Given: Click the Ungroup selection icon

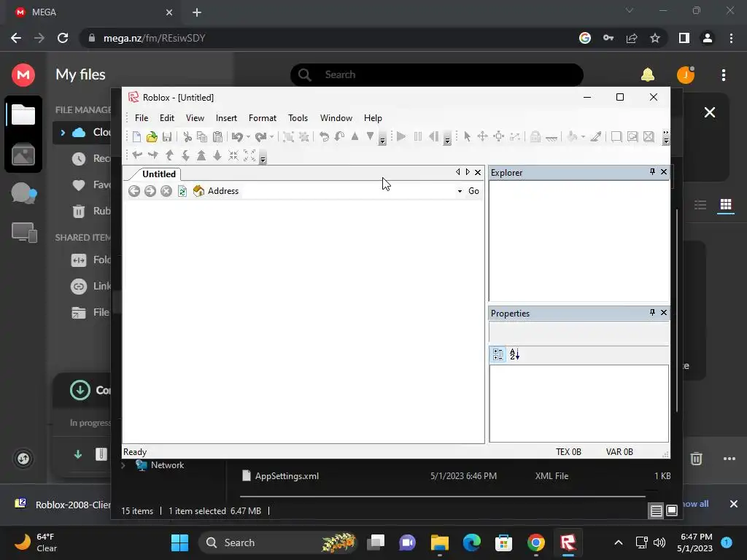Looking at the screenshot, I should point(304,137).
